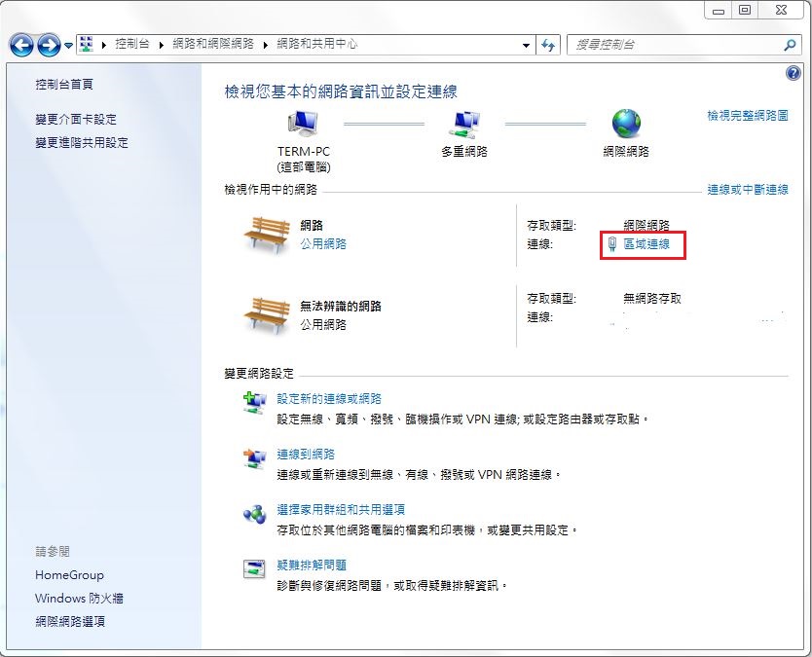Click the TERM-PC computer icon
This screenshot has height=657, width=812.
click(303, 124)
